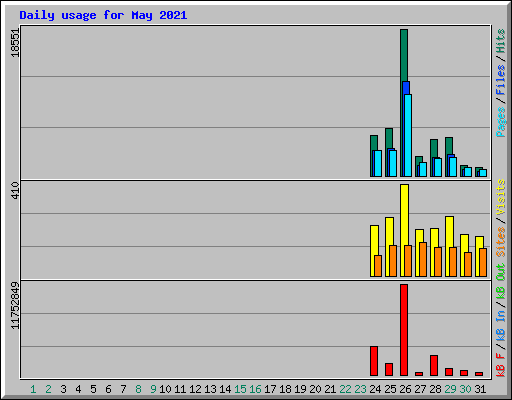This screenshot has height=400, width=512.
Task: Click the 410 visits axis value
Action: pyautogui.click(x=15, y=190)
